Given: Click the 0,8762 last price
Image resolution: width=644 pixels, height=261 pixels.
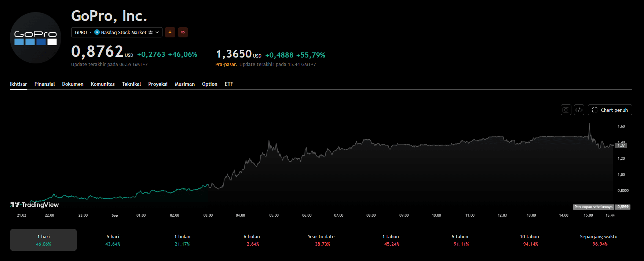Looking at the screenshot, I should 97,51.
